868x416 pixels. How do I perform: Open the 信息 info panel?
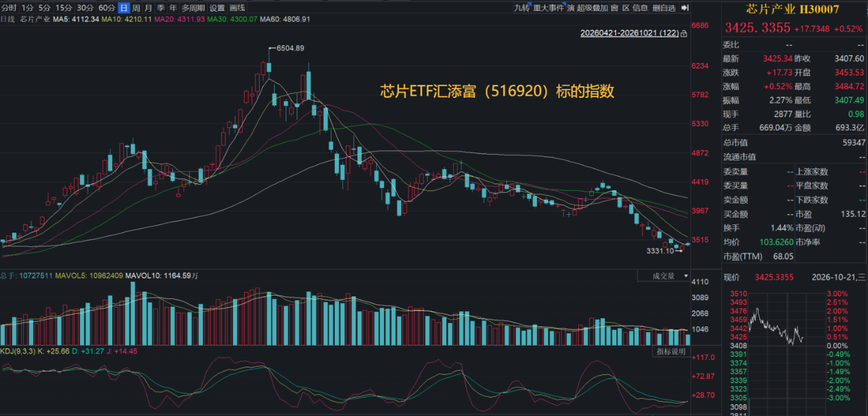point(640,8)
